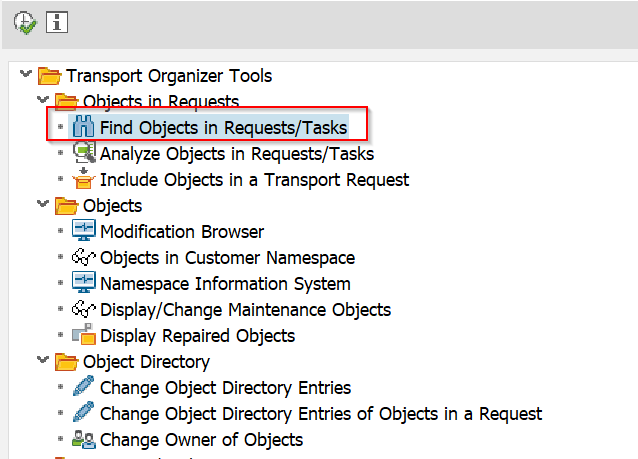Screen dimensions: 638x459
Task: Click the Namespace Information System icon
Action: pyautogui.click(x=84, y=284)
